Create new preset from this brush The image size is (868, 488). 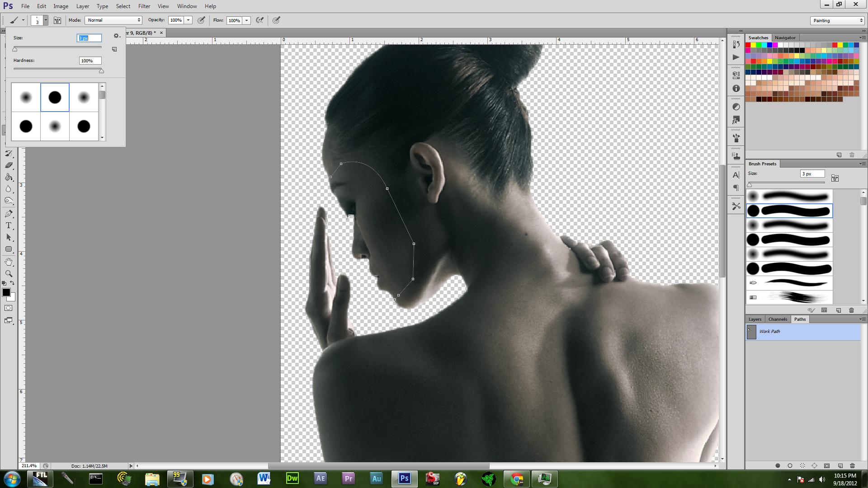click(x=114, y=49)
